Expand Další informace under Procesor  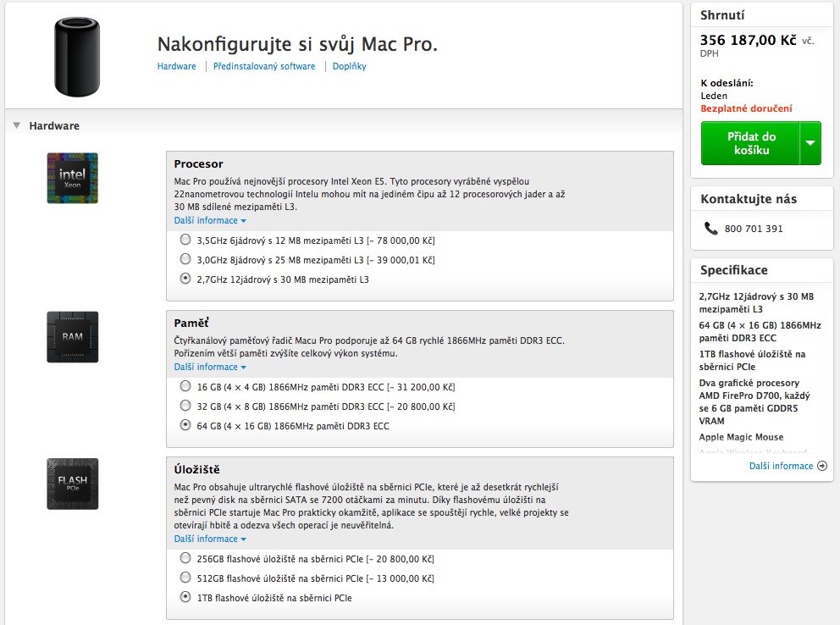coord(210,220)
